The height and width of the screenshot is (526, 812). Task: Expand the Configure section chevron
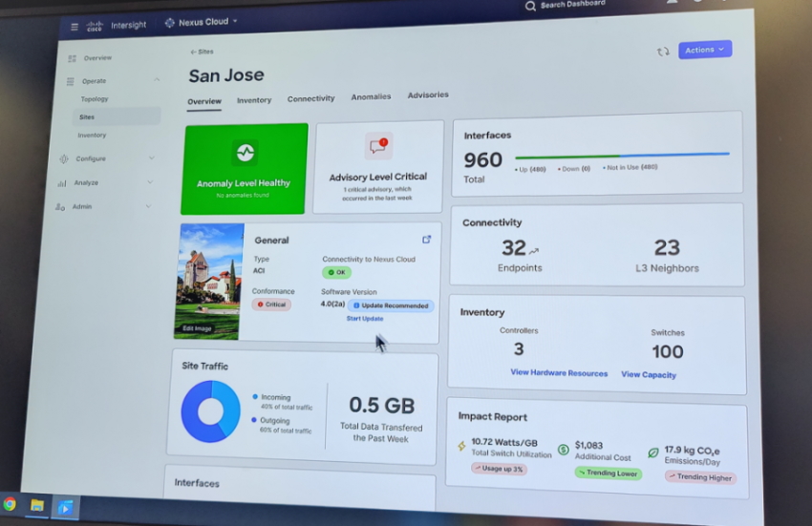pyautogui.click(x=151, y=158)
